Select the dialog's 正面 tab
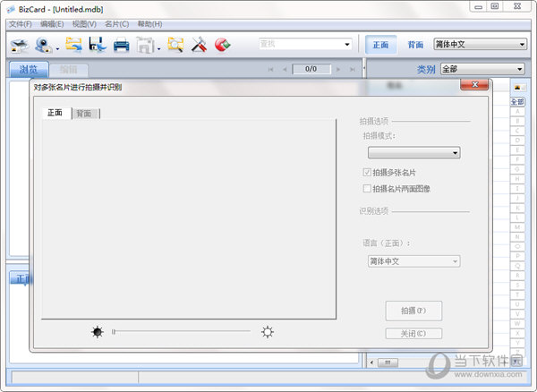Screen dimensions: 537x392 55,113
